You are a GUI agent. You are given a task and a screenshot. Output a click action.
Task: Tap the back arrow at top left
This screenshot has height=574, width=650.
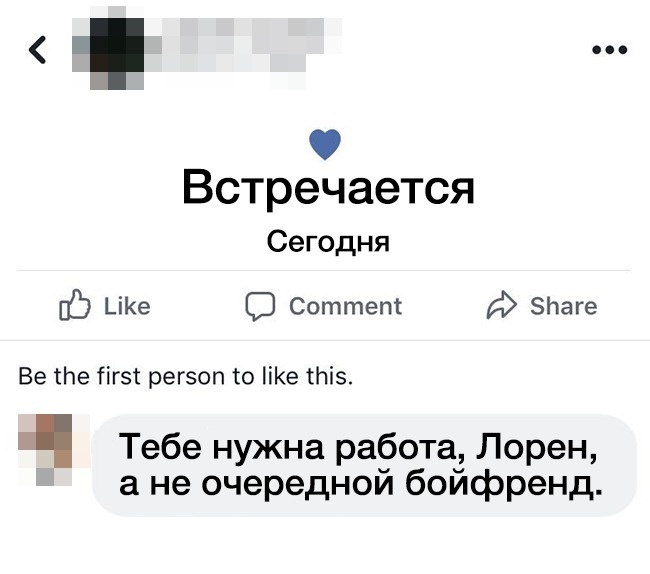pyautogui.click(x=39, y=49)
